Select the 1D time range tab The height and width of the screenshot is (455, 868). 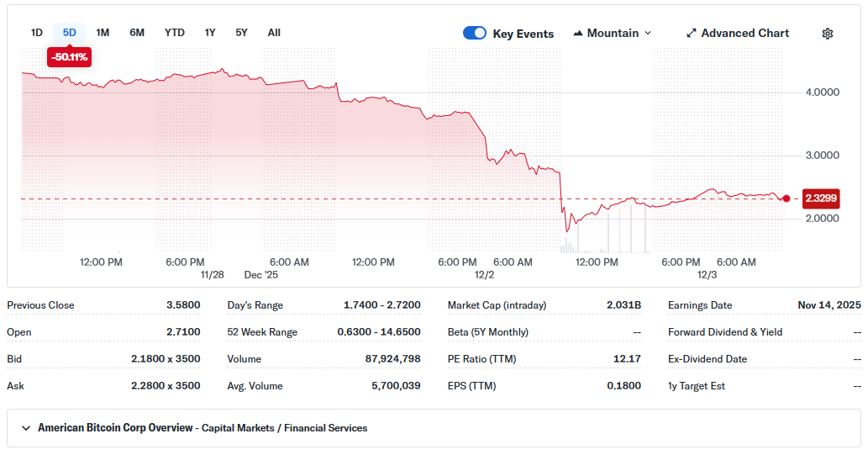[37, 33]
